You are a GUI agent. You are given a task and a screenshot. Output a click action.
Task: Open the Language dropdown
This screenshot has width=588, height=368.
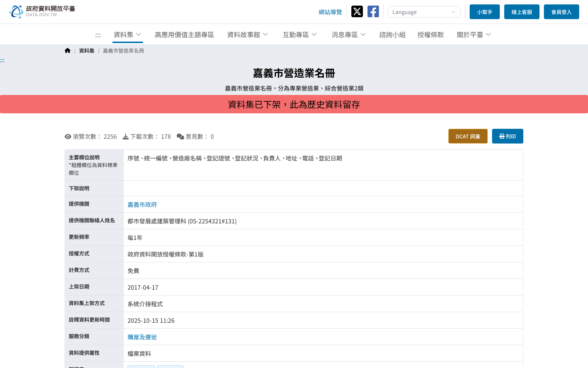pyautogui.click(x=424, y=12)
